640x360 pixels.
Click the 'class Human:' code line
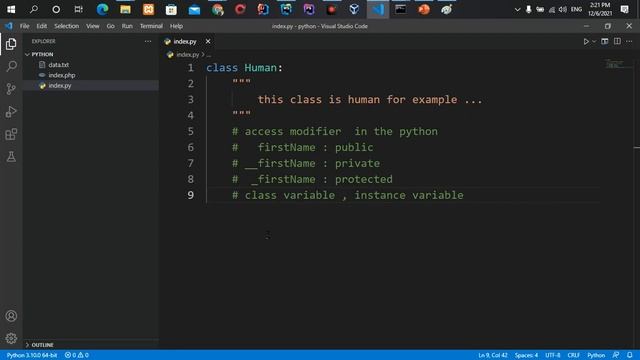point(244,68)
